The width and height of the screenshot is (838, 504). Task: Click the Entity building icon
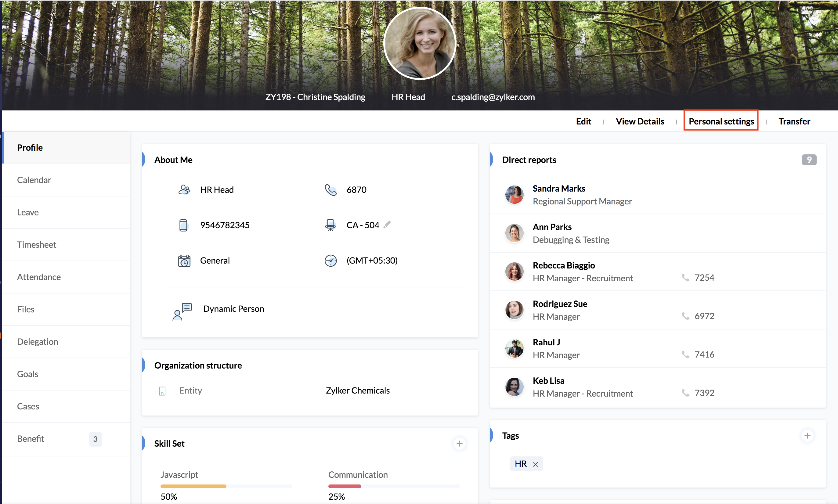[x=162, y=391]
